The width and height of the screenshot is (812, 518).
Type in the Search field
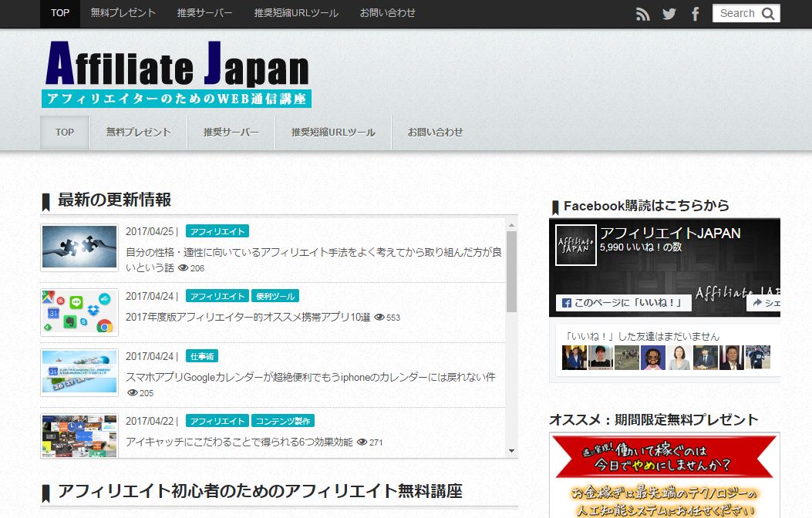click(736, 13)
